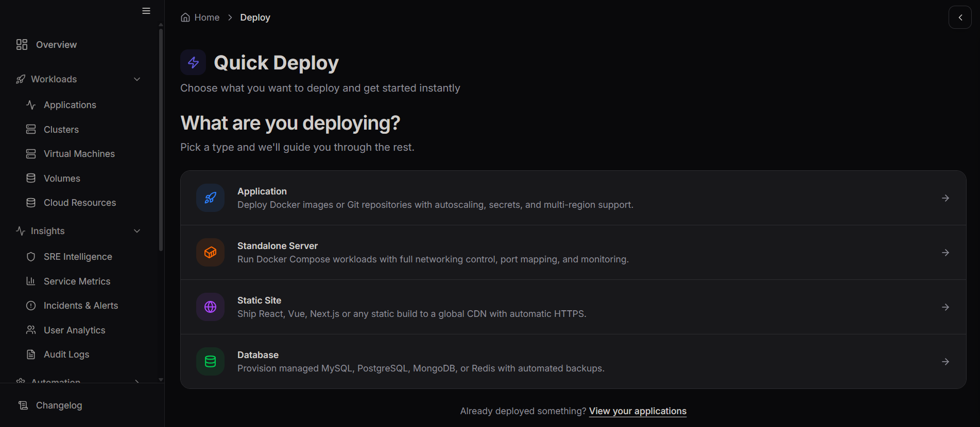Expand the Automation section
Screen dimensions: 980x427
(137, 381)
